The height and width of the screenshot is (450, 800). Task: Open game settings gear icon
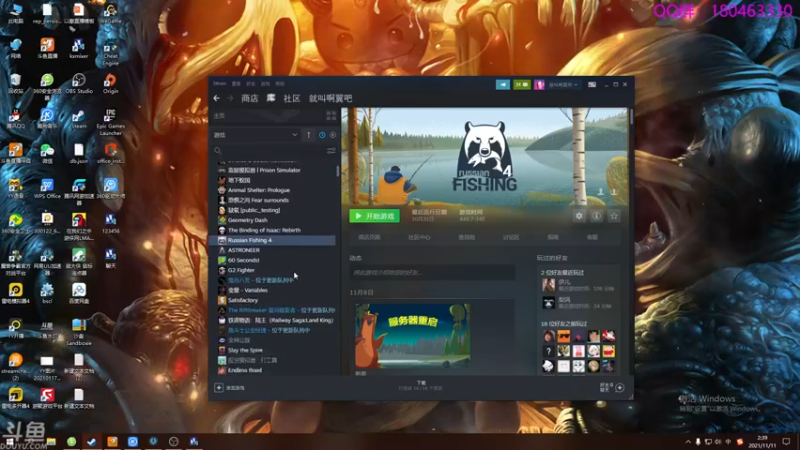579,216
